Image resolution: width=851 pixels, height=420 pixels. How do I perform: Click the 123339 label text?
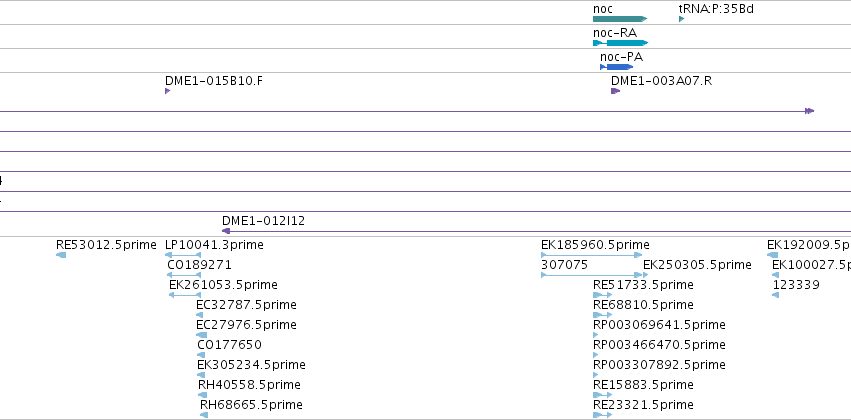click(796, 285)
